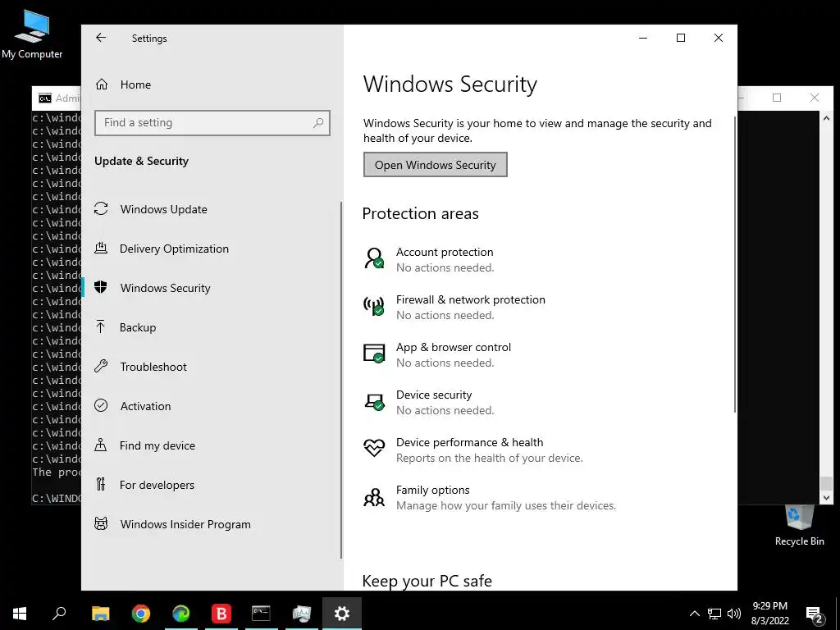The height and width of the screenshot is (630, 840).
Task: Open the Windows Start menu
Action: point(20,614)
